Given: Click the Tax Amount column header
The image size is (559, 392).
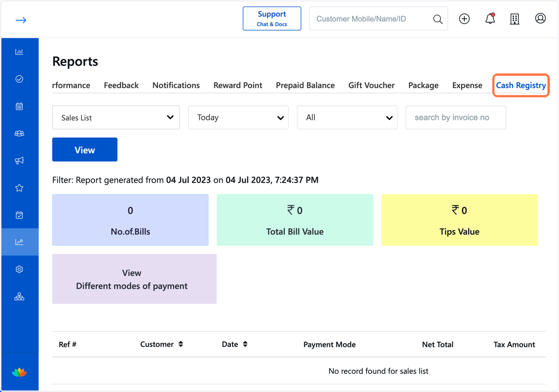Looking at the screenshot, I should [514, 345].
